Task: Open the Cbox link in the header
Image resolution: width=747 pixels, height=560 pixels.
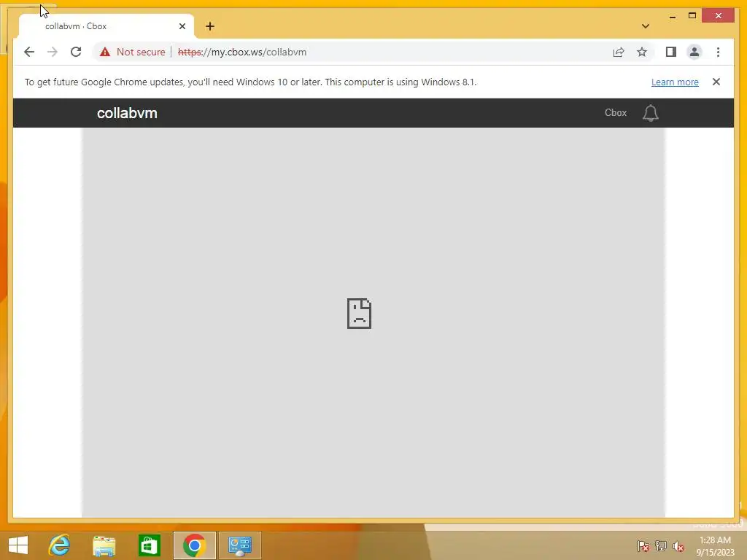Action: tap(616, 113)
